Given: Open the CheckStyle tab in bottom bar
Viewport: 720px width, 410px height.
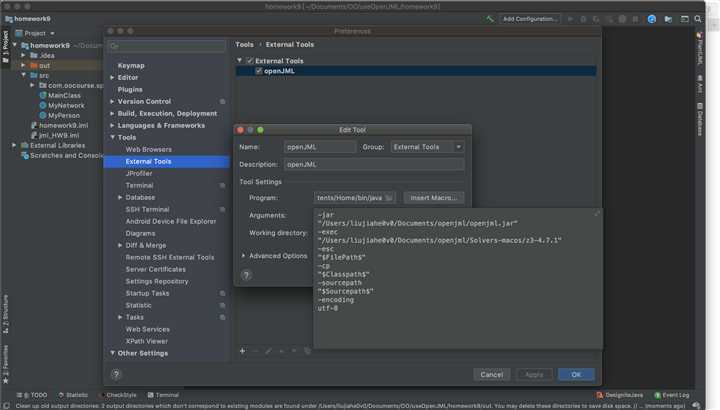Looking at the screenshot, I should point(118,395).
